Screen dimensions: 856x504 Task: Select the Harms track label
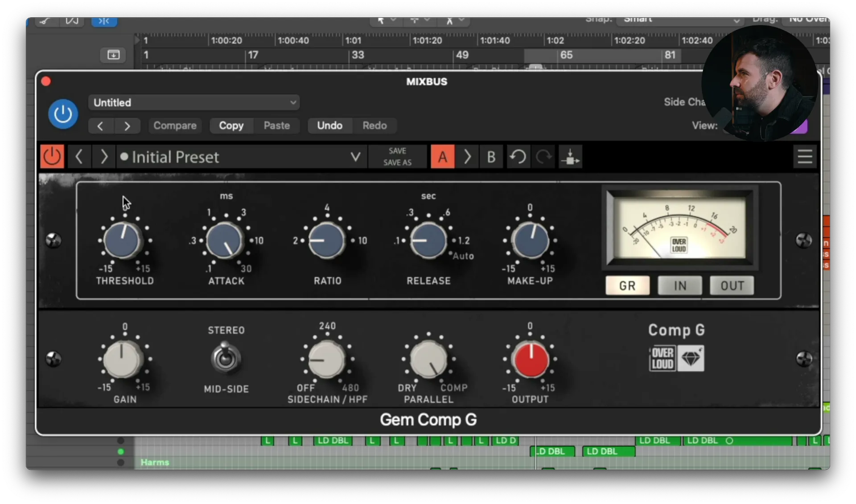(155, 462)
